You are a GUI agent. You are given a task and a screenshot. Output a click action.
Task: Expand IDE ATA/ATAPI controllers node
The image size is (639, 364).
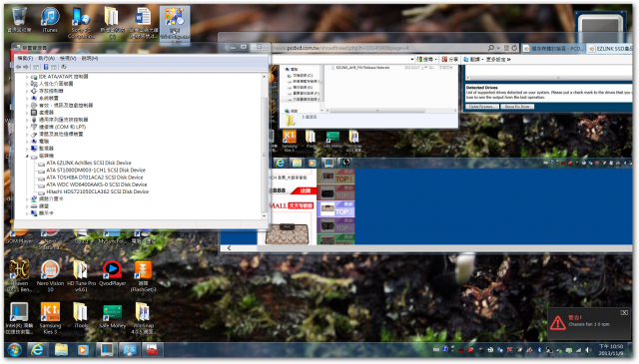click(27, 77)
